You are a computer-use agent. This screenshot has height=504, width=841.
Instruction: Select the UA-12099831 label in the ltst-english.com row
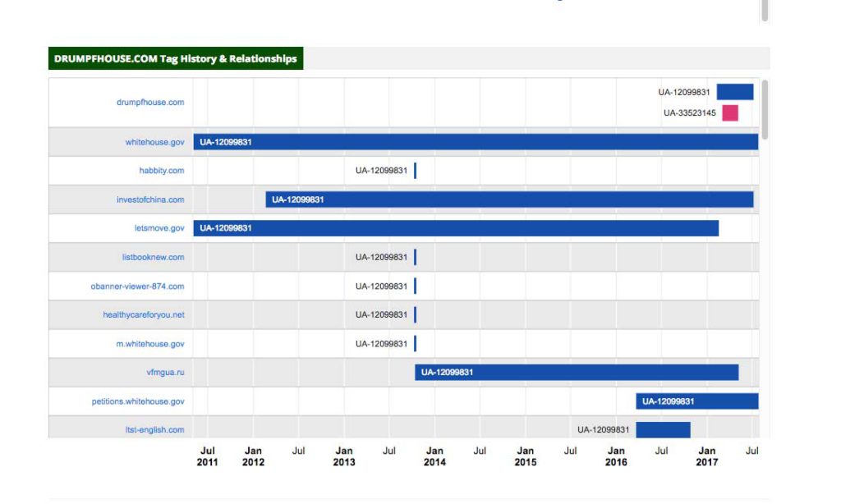604,429
